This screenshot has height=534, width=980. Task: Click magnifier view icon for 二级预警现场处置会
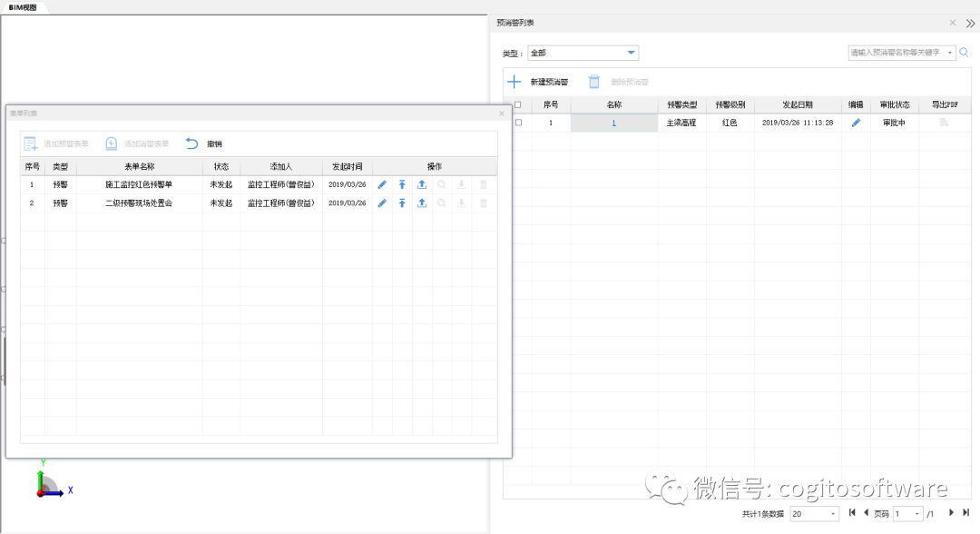point(442,203)
